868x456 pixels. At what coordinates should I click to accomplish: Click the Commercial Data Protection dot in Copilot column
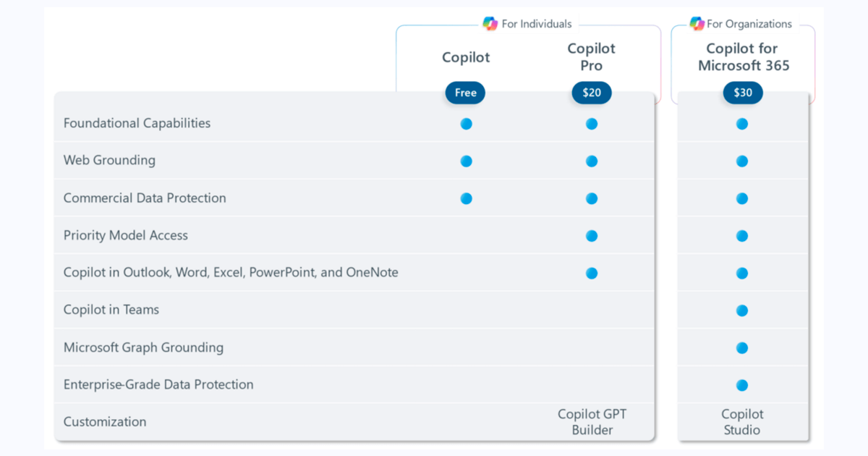coord(466,198)
